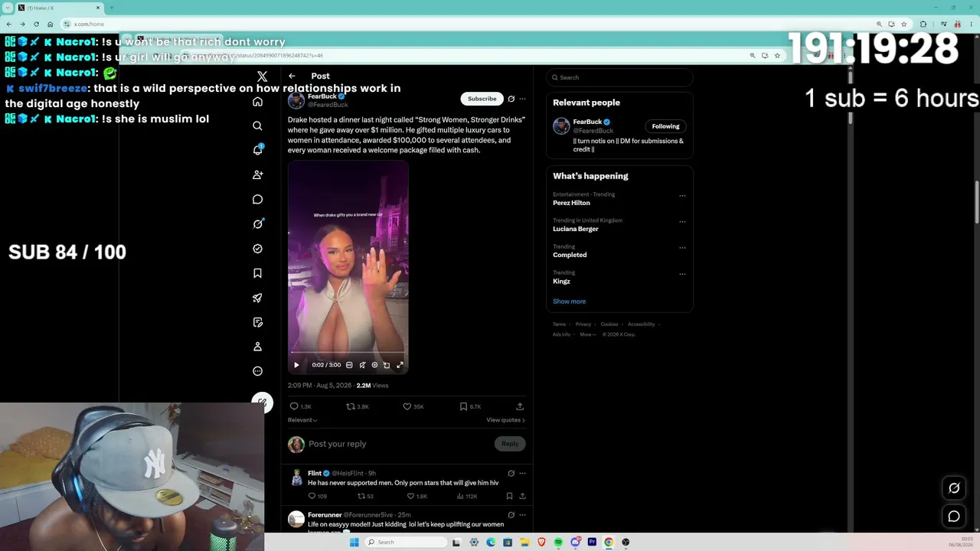Open Explore search in X sidebar
Viewport: 980px width, 551px height.
tap(258, 126)
